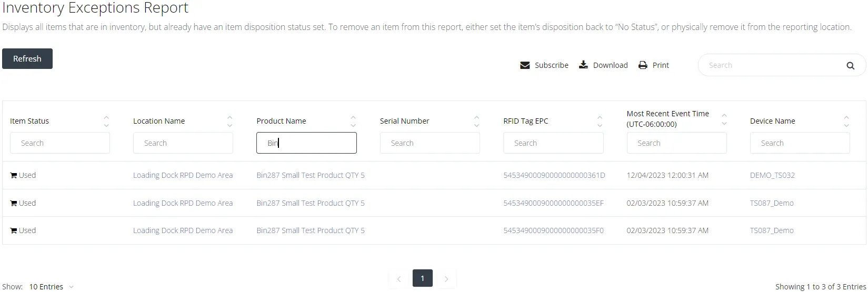Sort by Location Name column
The image size is (868, 292).
pyautogui.click(x=230, y=122)
